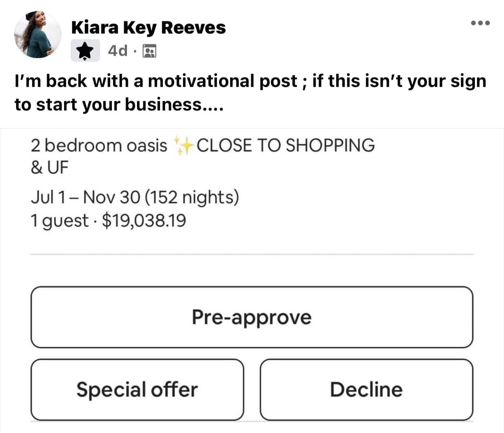Click the "if this isn't your sign" text
504x433 pixels.
(x=399, y=81)
